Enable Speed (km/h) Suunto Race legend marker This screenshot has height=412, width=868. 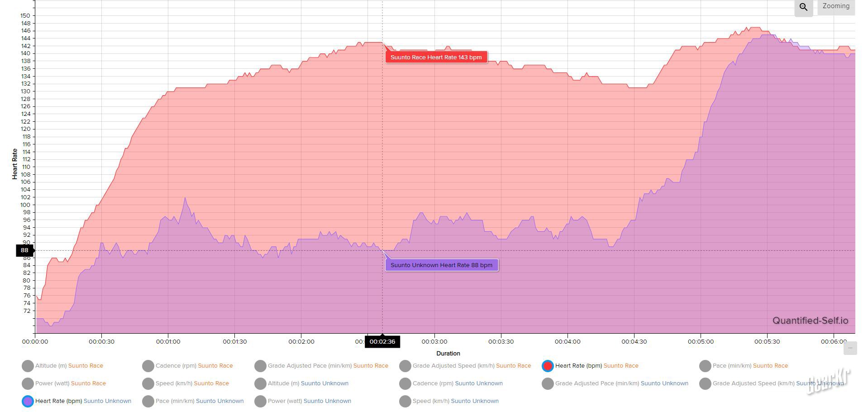point(148,383)
